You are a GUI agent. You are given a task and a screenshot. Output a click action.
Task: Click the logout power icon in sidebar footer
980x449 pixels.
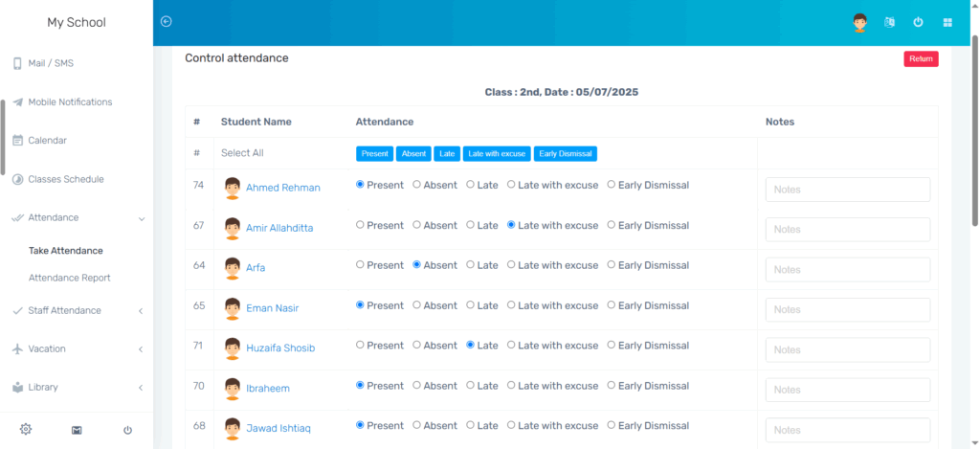(x=127, y=430)
